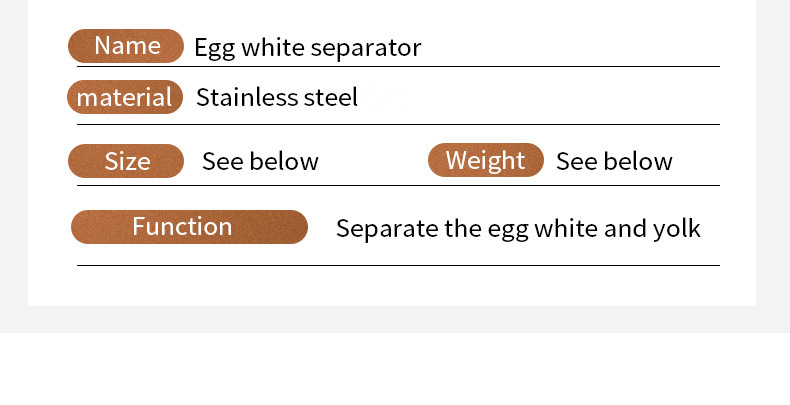Viewport: 790px width, 405px height.
Task: Click the divider line under the Name row
Action: point(398,66)
